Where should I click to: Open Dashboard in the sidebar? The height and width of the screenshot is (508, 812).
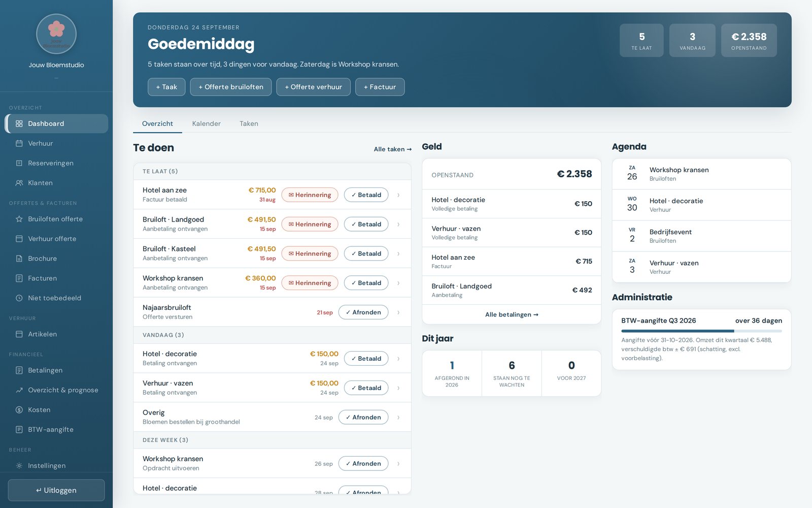point(56,123)
